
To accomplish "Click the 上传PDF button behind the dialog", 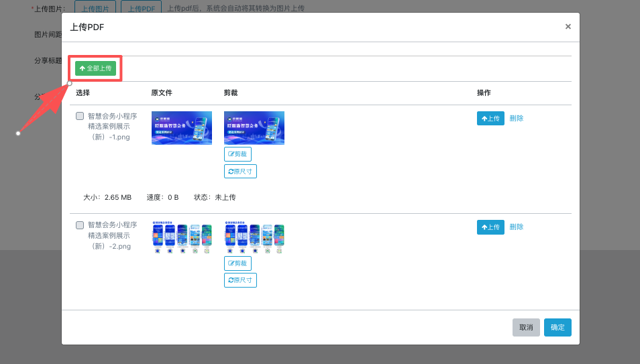I will click(141, 8).
